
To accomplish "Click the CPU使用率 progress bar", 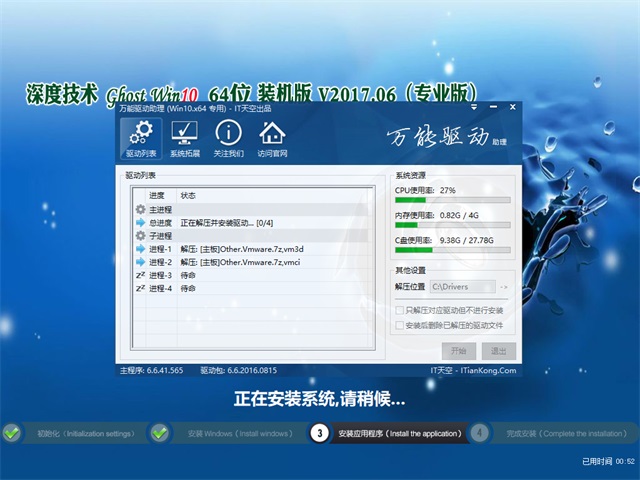I will point(453,200).
